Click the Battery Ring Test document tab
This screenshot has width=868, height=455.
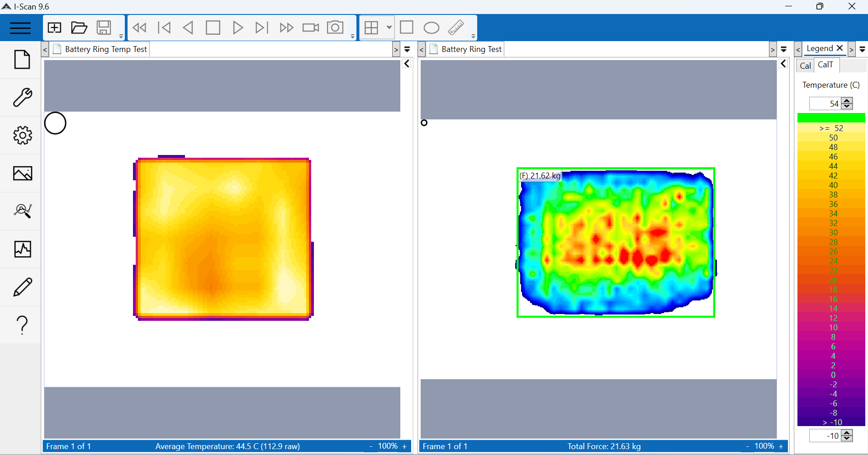(x=471, y=49)
